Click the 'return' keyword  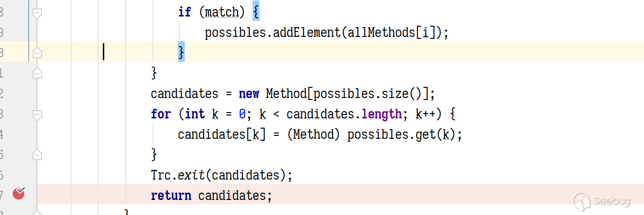coord(171,196)
